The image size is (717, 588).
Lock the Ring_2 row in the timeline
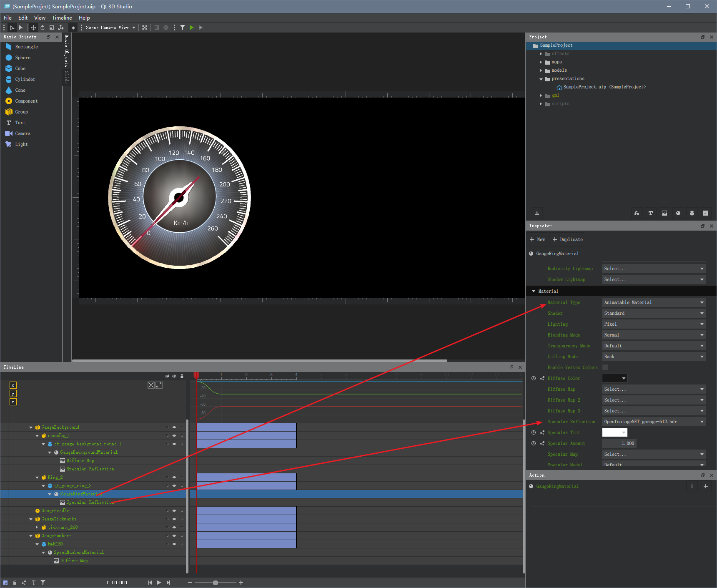coord(182,477)
